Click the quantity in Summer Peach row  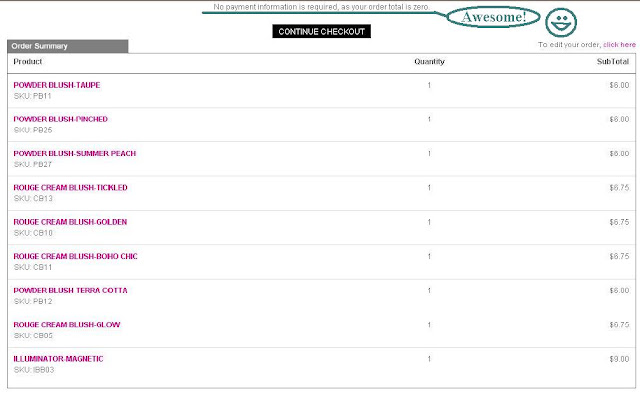pyautogui.click(x=429, y=154)
